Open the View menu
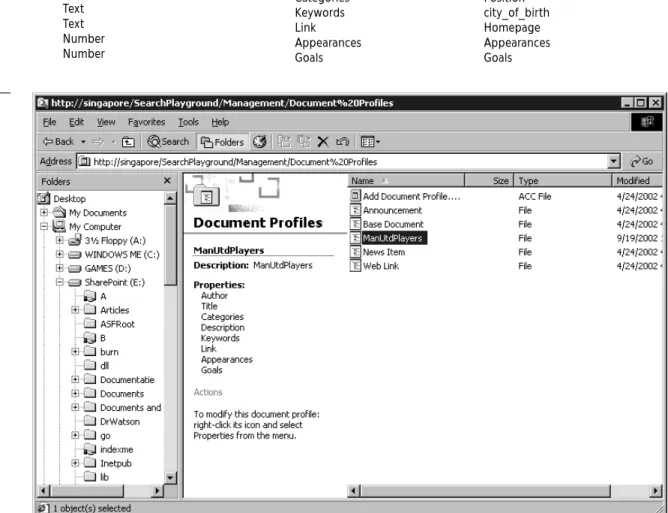This screenshot has height=513, width=668. 106,122
